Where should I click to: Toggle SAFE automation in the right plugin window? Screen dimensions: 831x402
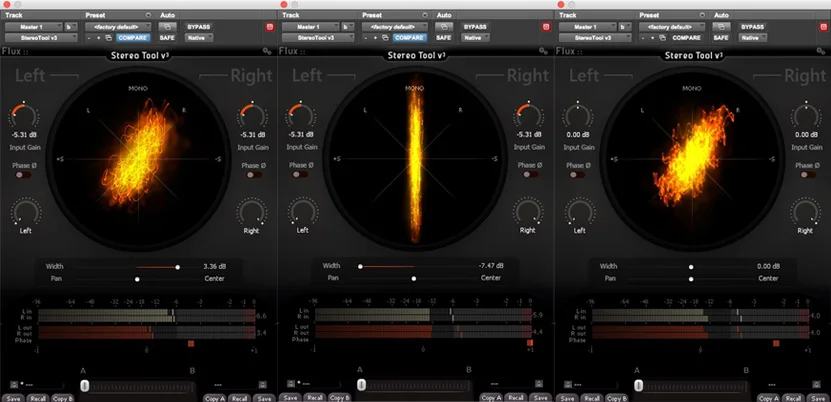pyautogui.click(x=721, y=38)
